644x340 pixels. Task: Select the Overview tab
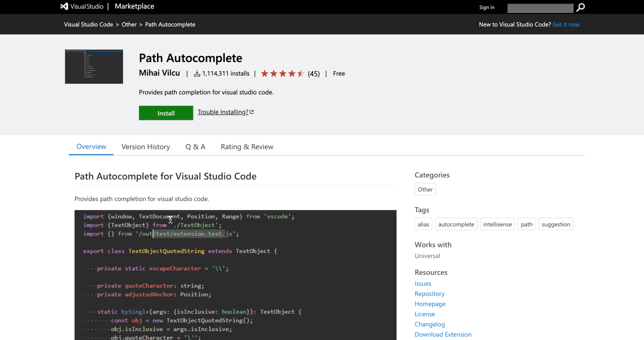click(91, 147)
